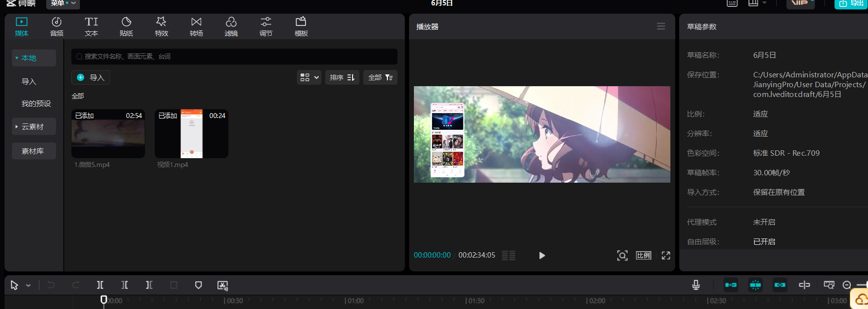Open the 贴纸 stickers tab
Image resolution: width=868 pixels, height=309 pixels.
[x=127, y=26]
